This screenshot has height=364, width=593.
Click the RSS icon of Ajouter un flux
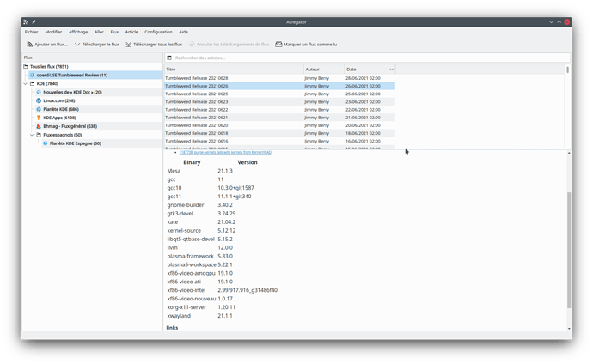coord(29,45)
